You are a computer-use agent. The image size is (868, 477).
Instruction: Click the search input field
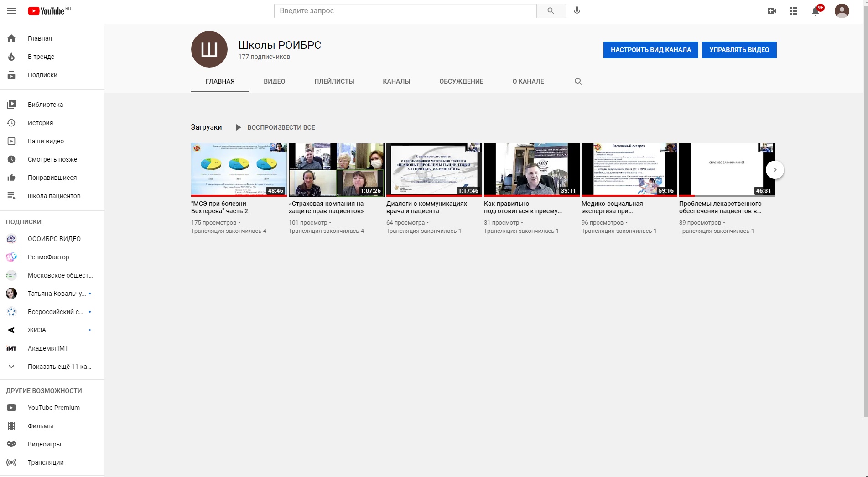(x=405, y=11)
